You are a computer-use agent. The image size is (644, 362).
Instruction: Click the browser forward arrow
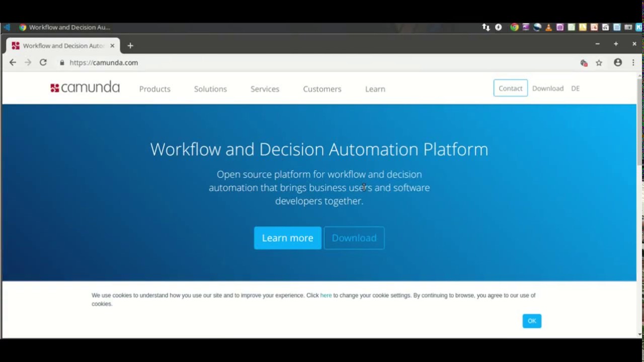coord(28,62)
